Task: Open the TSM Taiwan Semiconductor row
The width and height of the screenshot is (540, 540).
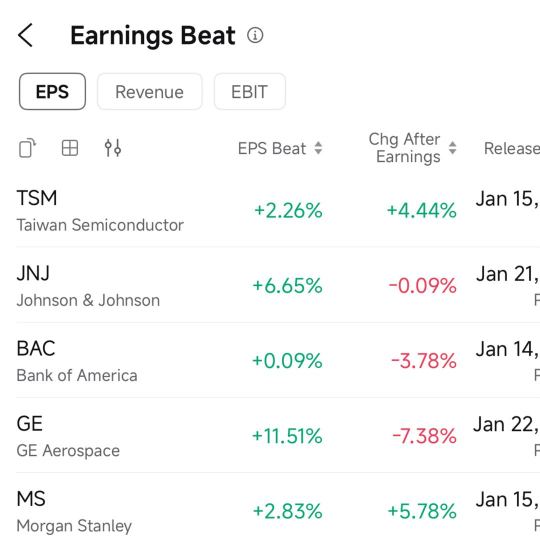Action: [x=278, y=210]
